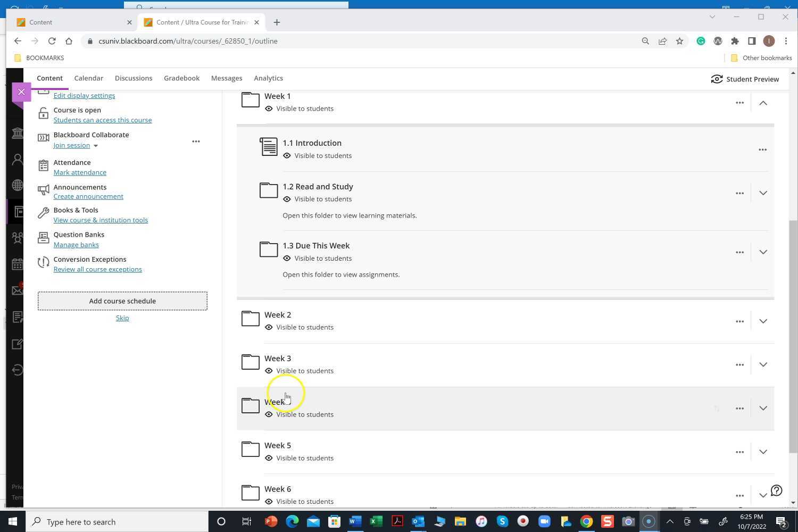798x532 pixels.
Task: Click the Sign Out arrow icon
Action: [18, 370]
